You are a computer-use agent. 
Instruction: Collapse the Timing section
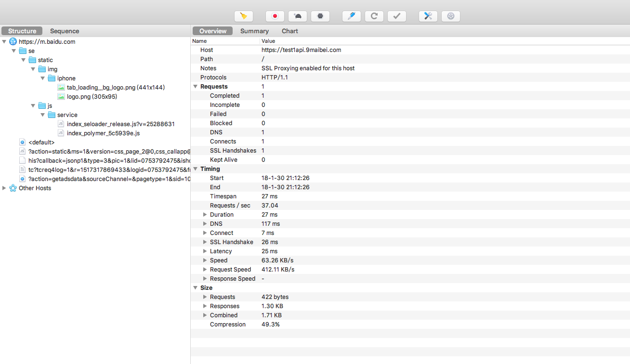[x=196, y=169]
